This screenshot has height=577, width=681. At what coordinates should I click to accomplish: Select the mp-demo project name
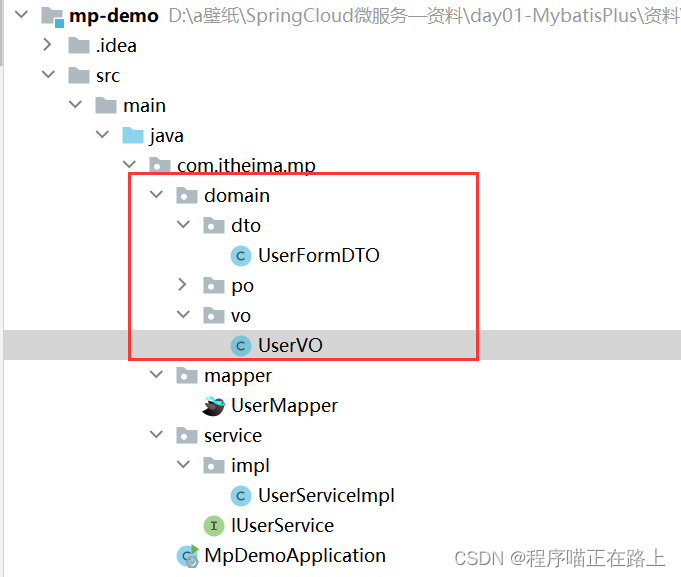pyautogui.click(x=114, y=16)
